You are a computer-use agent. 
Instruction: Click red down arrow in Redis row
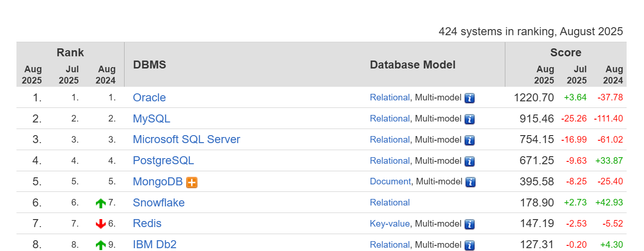[101, 224]
